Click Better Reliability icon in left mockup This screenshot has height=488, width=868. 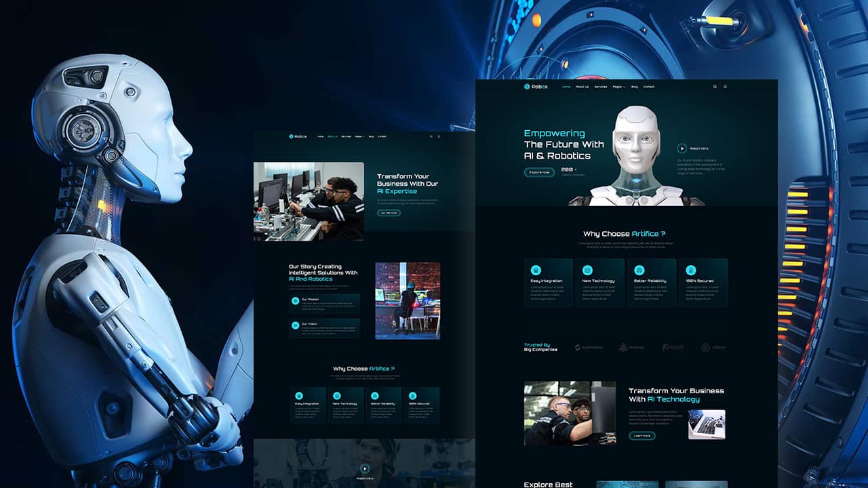click(374, 395)
